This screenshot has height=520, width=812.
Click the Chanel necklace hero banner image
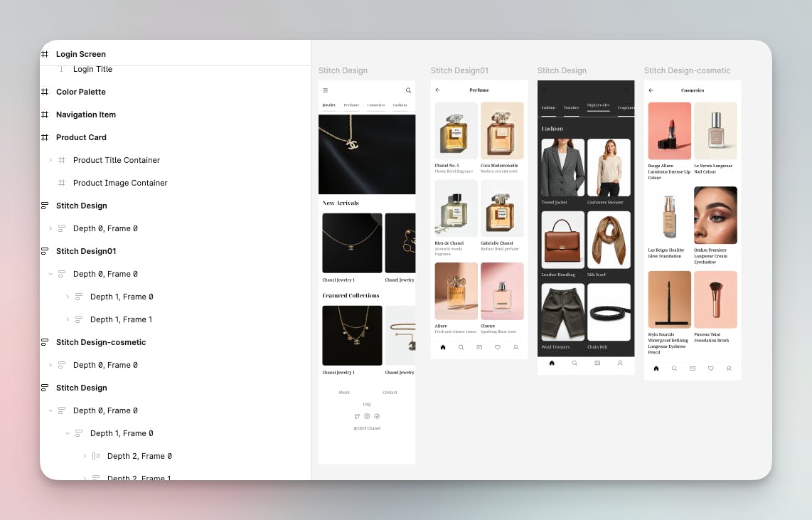(x=367, y=154)
